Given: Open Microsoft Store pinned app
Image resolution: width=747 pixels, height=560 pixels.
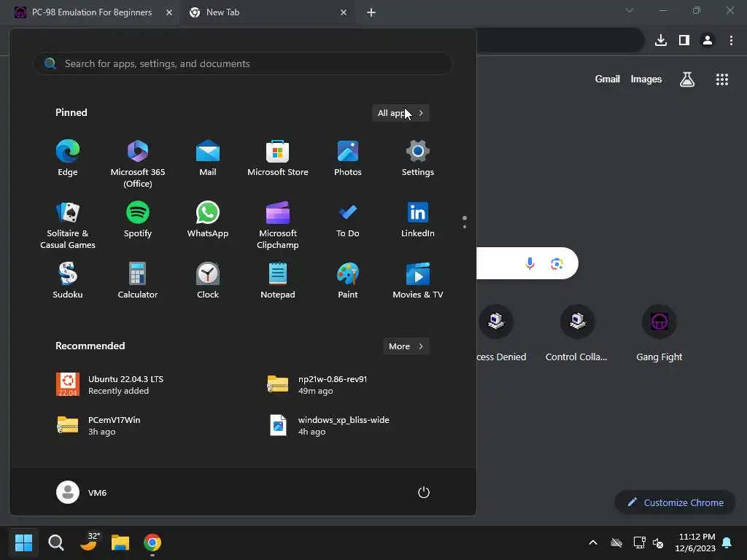Looking at the screenshot, I should click(278, 158).
